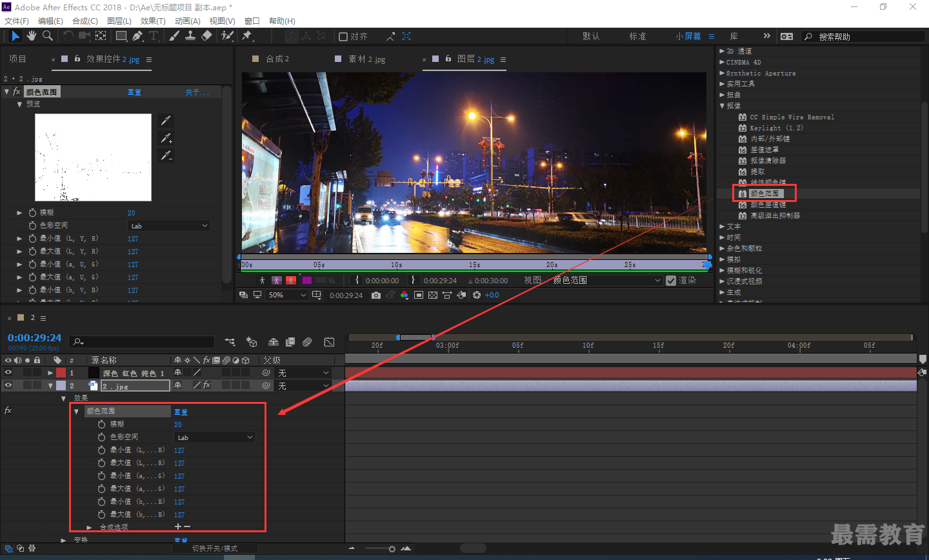Switch to the 合成 2 viewer tab

click(277, 59)
